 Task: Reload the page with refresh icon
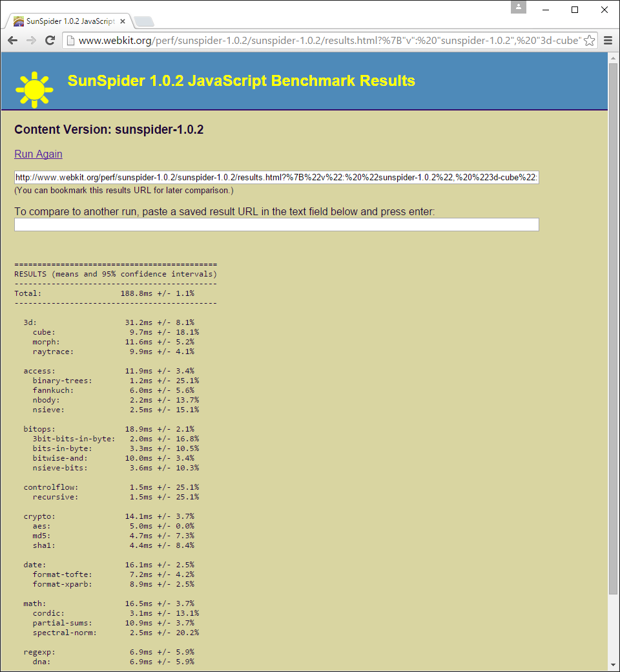tap(50, 40)
